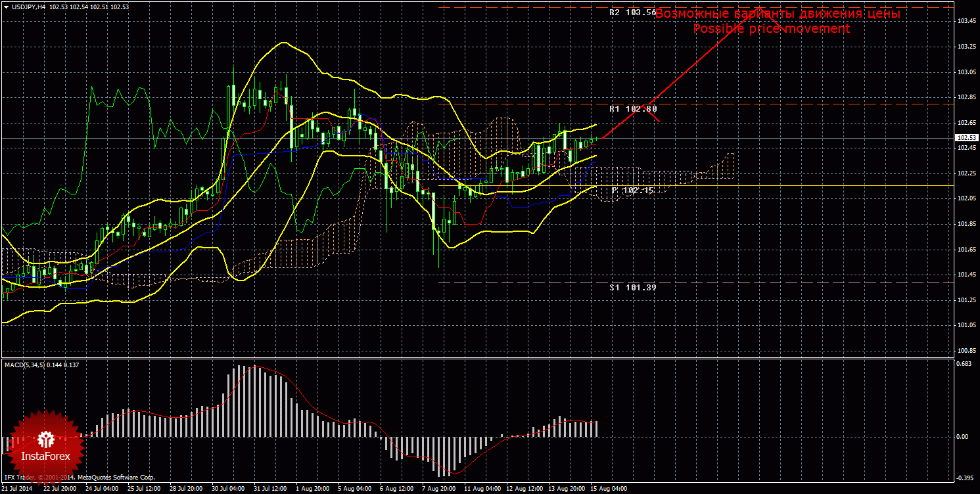Click the 101.65 price axis value

[966, 250]
